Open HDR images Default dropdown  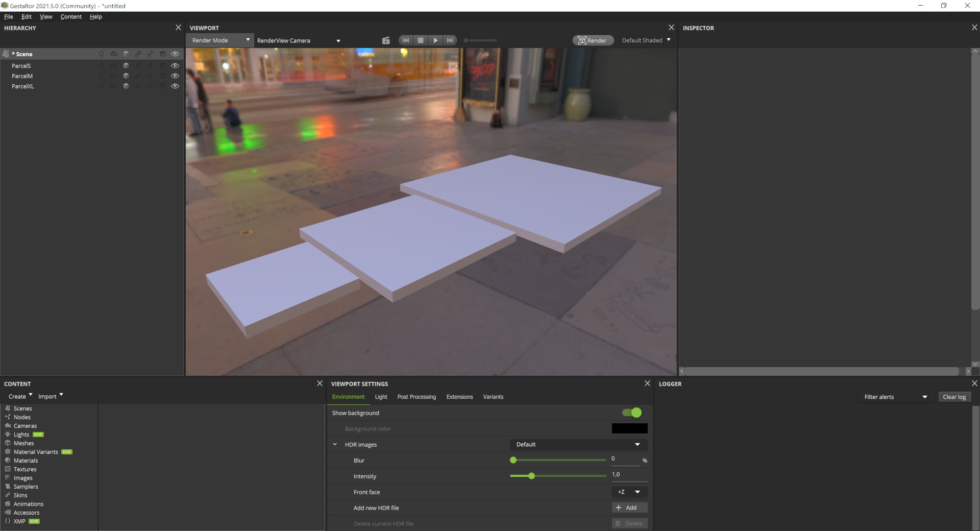[x=579, y=444]
